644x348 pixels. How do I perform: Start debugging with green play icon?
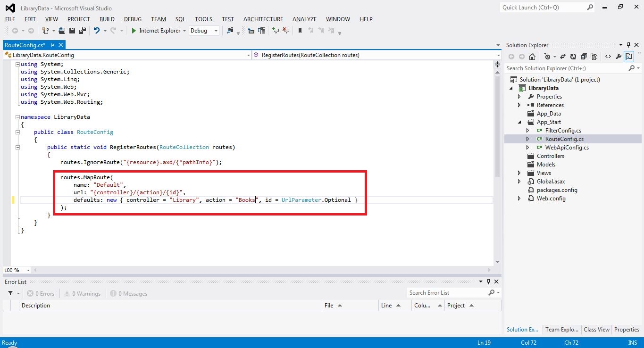[x=134, y=31]
